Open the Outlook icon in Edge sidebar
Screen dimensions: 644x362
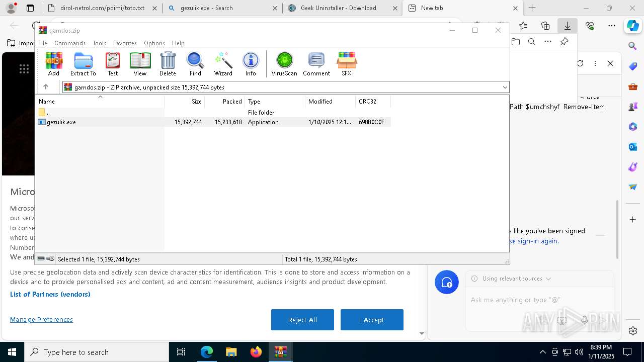(x=633, y=146)
